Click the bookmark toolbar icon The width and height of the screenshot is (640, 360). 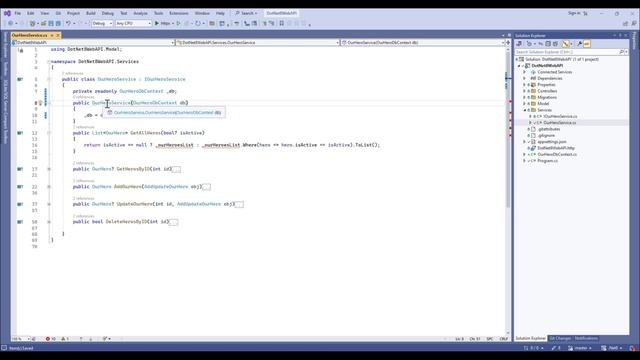(282, 24)
